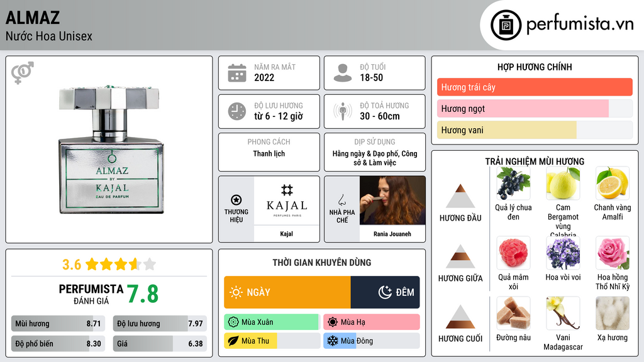Viewport: 644px width, 362px height.
Task: Select the Hương ngọt accord bar
Action: [535, 108]
